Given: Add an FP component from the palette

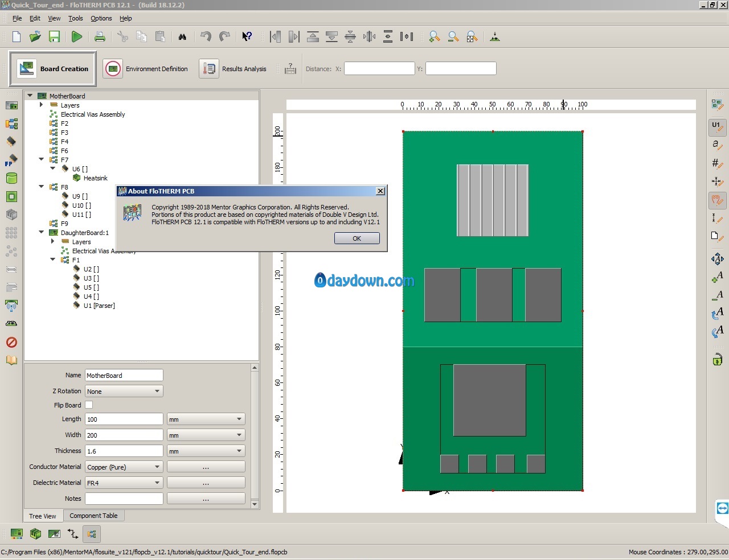Looking at the screenshot, I should point(11,160).
